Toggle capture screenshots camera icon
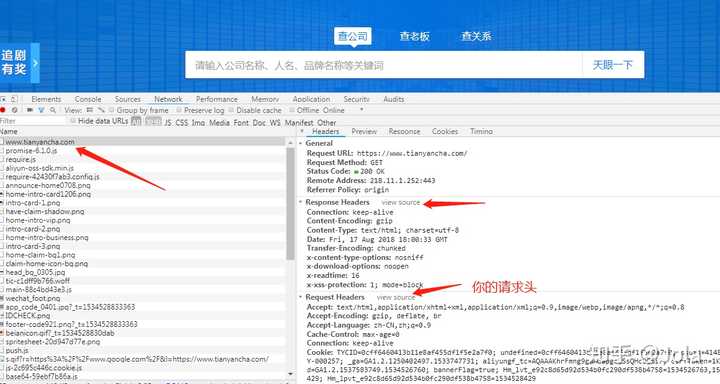Screen dimensions: 720x384 point(30,110)
